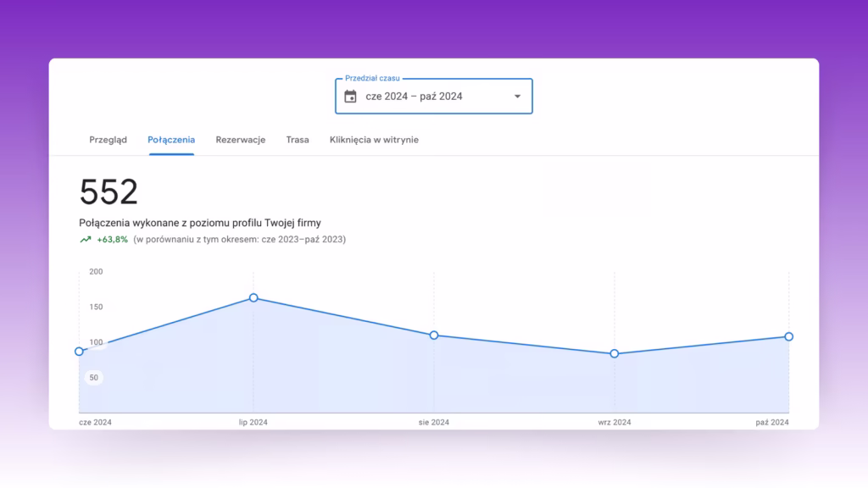868x488 pixels.
Task: Click the +63,8% growth value
Action: [113, 240]
